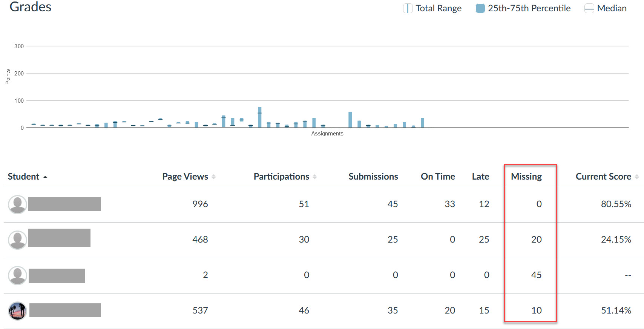
Task: Click the On Time column header
Action: pyautogui.click(x=438, y=177)
